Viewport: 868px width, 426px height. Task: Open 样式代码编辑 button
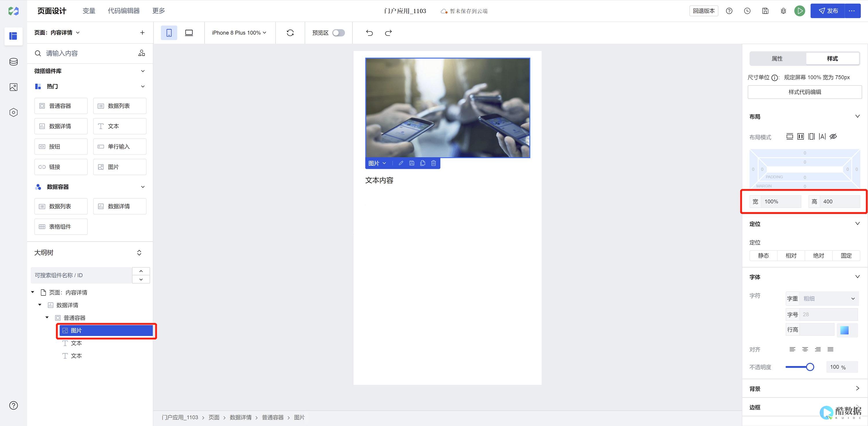805,92
